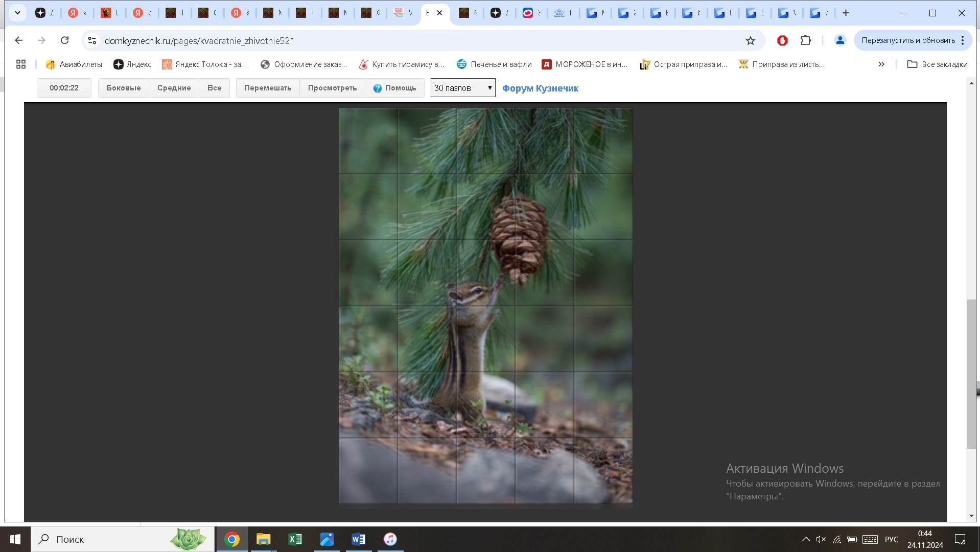Viewport: 980px width, 552px height.
Task: Shuffle pieces with Перемешать
Action: click(268, 88)
